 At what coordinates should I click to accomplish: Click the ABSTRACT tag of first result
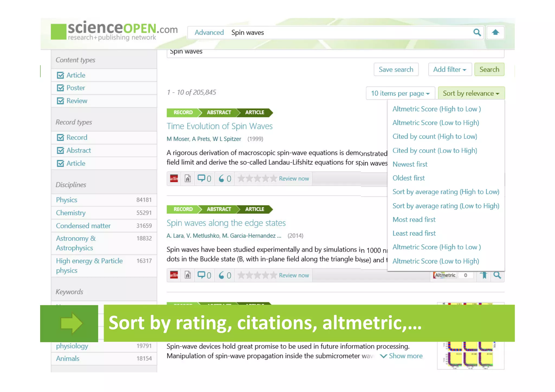(x=219, y=112)
